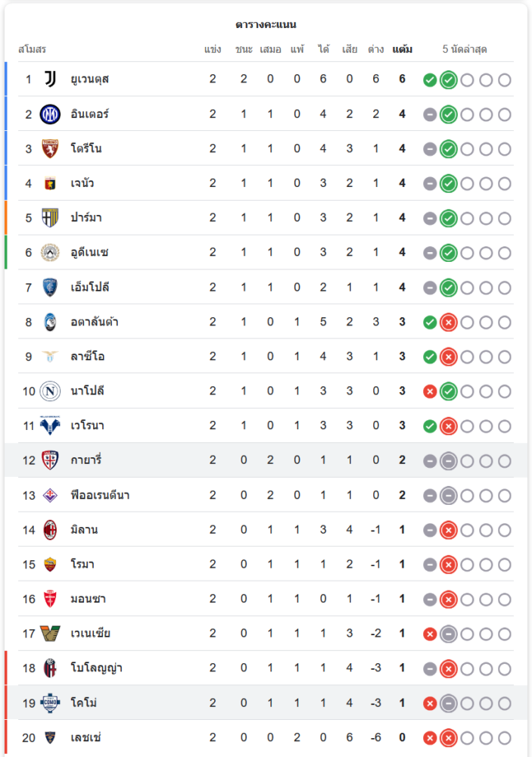
Task: Click the Torino club crest icon
Action: (50, 149)
